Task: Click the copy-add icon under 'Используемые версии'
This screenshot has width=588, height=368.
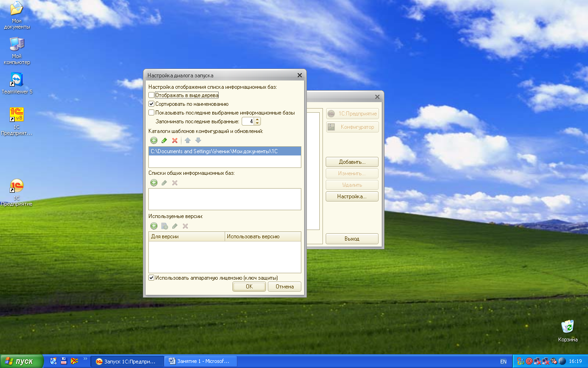Action: [x=164, y=226]
